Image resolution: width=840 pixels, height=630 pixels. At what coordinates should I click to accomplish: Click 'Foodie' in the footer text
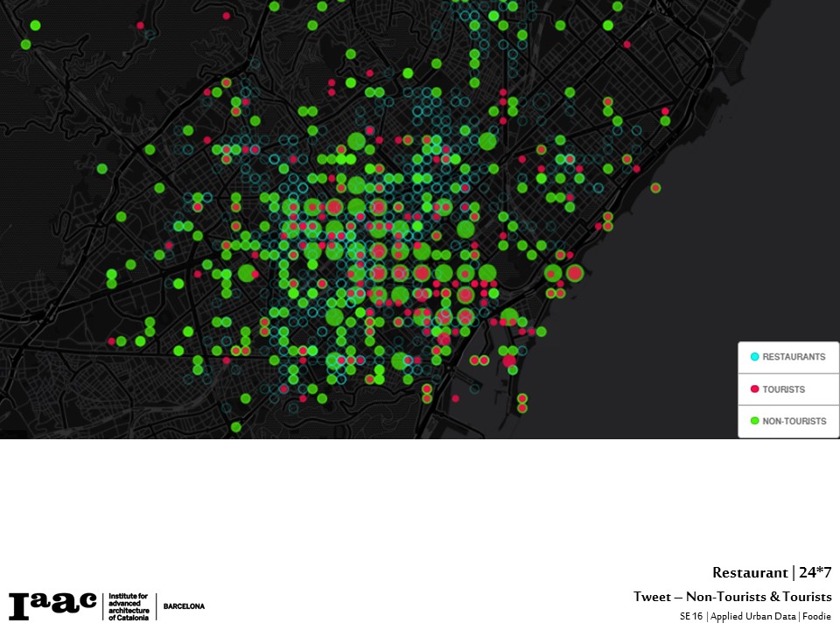tap(817, 616)
